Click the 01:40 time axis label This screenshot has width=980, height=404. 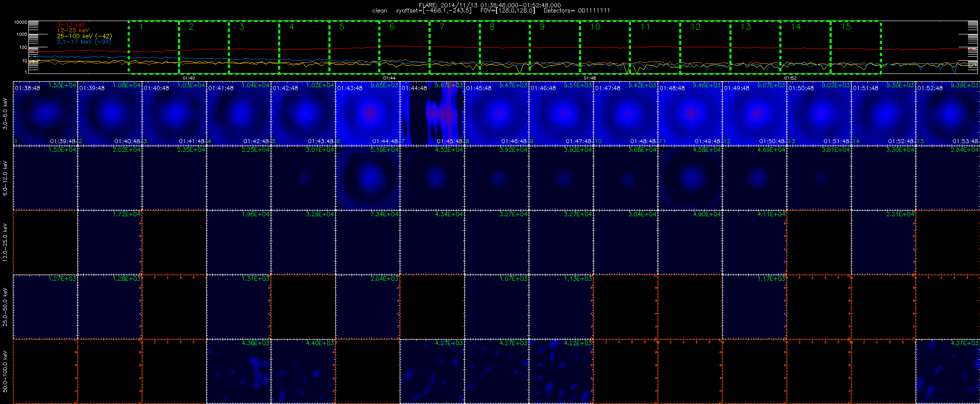point(189,78)
